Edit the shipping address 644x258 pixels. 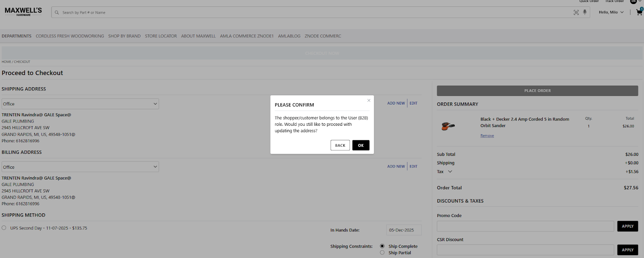tap(413, 103)
